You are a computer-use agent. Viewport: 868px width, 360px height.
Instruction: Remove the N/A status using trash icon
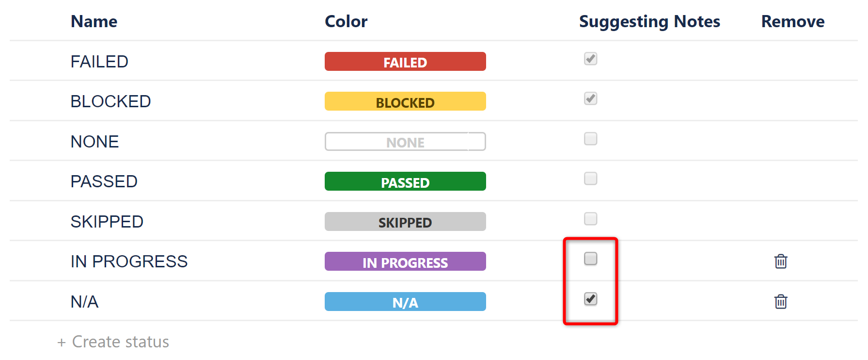click(781, 301)
